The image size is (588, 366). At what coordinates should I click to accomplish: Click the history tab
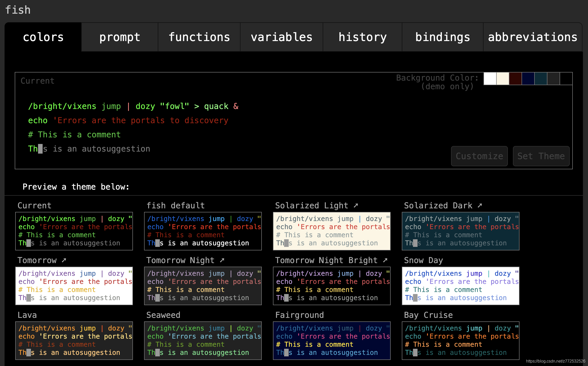(362, 37)
